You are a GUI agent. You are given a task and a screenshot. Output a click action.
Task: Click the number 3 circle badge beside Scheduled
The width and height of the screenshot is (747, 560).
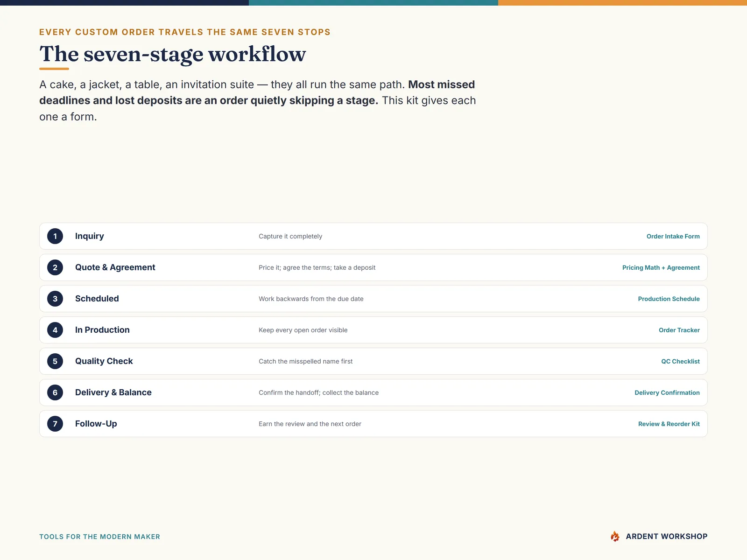pos(55,299)
